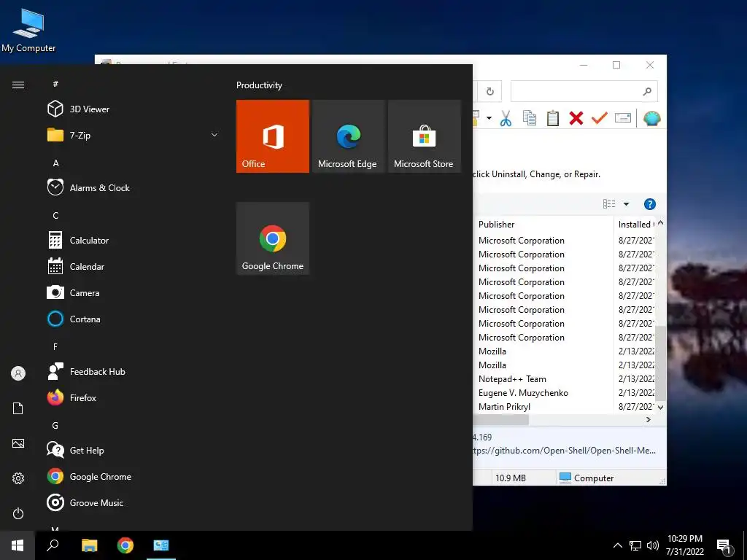
Task: Sort by the Installed On column header
Action: click(635, 225)
